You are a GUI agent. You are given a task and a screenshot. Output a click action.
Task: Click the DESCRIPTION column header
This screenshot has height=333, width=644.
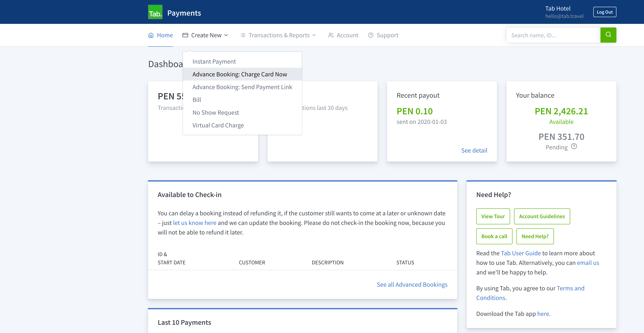328,263
